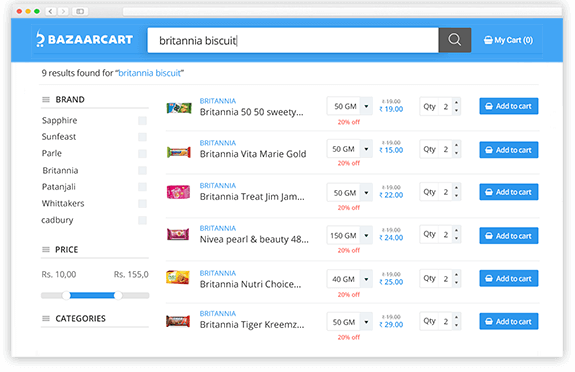This screenshot has width=575, height=372.
Task: Go back with the browser back arrow
Action: click(51, 11)
